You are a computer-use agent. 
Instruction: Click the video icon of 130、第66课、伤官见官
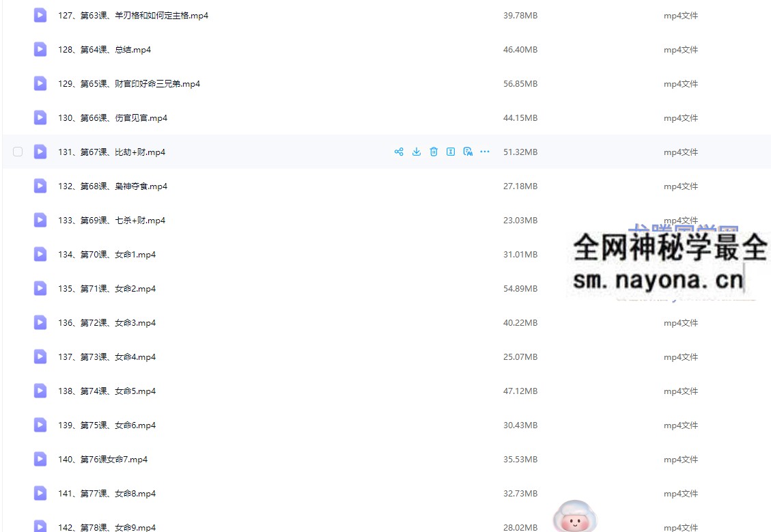click(40, 117)
